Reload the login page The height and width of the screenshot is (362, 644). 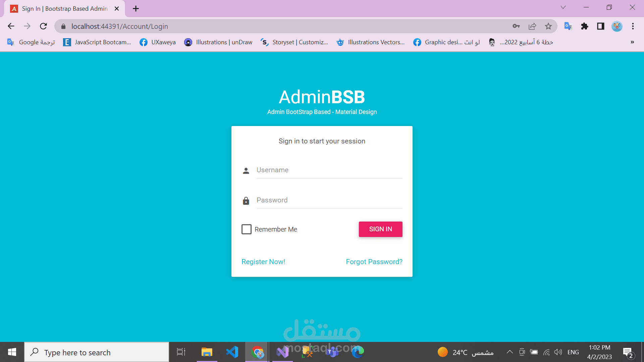43,26
